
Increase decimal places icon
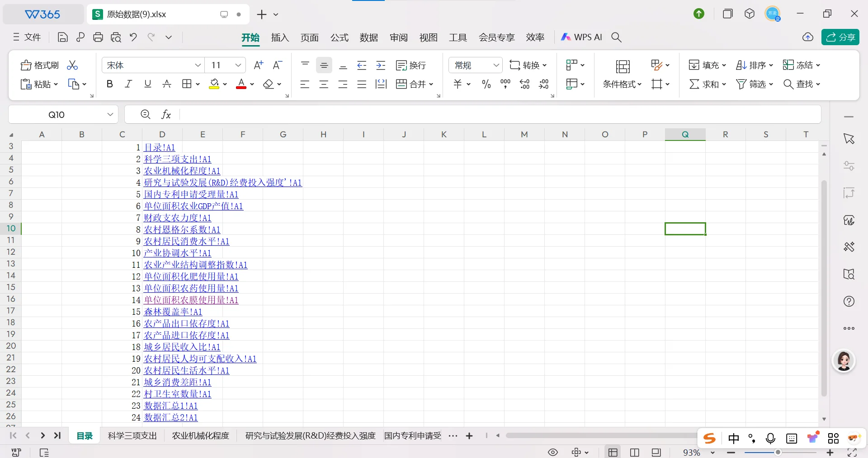pos(525,84)
